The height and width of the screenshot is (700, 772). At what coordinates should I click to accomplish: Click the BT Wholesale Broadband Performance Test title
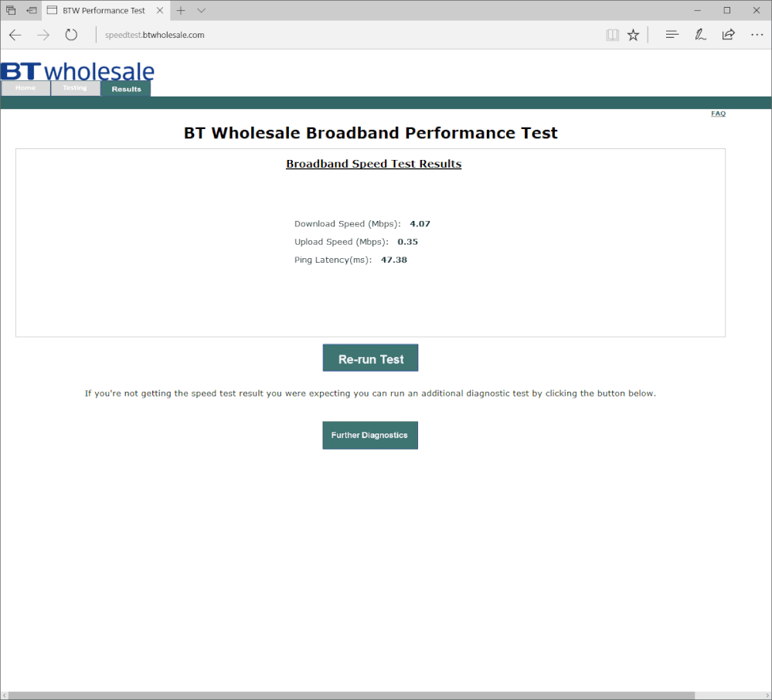pos(371,133)
